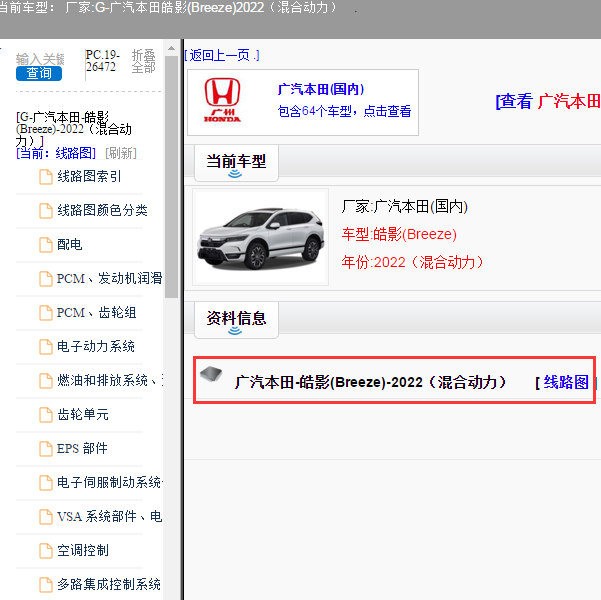Click the page icon beside EPS 部件
The image size is (601, 600).
(x=46, y=449)
